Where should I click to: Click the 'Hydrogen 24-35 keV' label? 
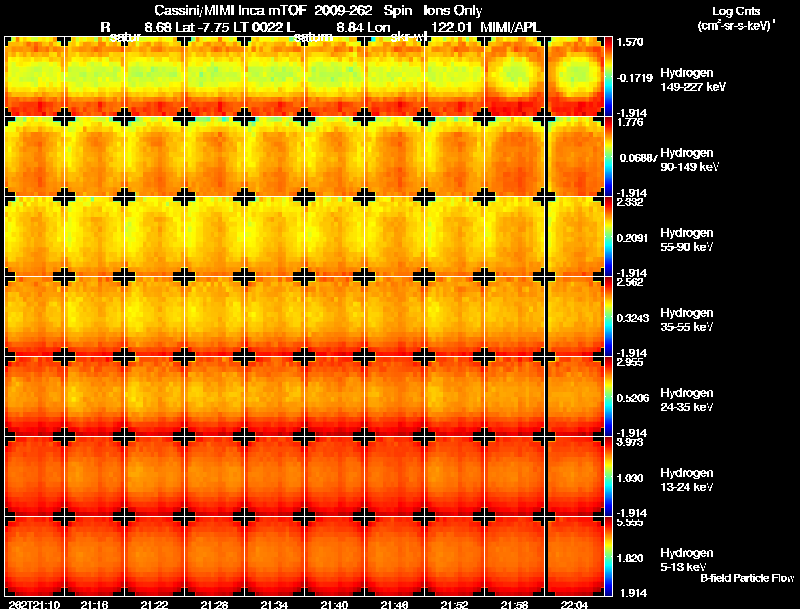coord(687,400)
